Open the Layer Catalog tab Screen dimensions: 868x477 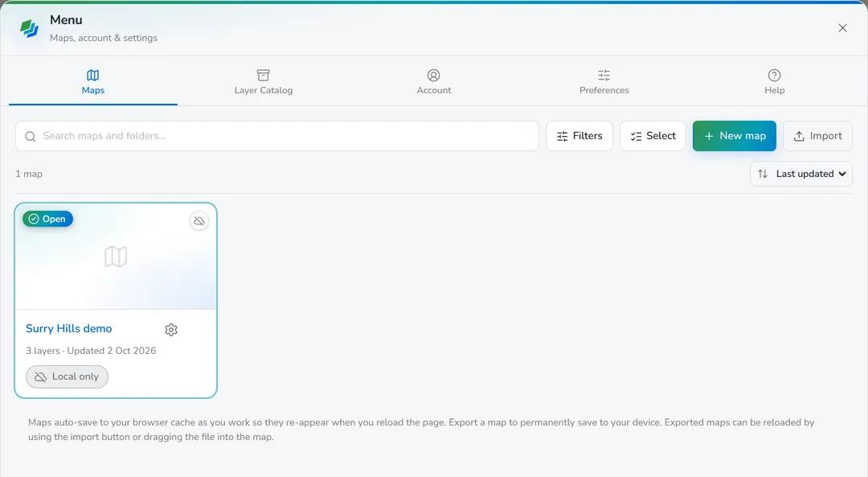pyautogui.click(x=264, y=82)
